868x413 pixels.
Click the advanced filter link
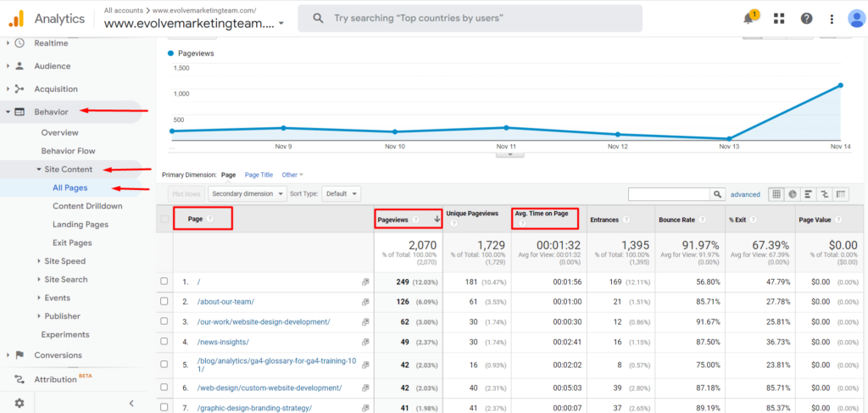click(745, 194)
